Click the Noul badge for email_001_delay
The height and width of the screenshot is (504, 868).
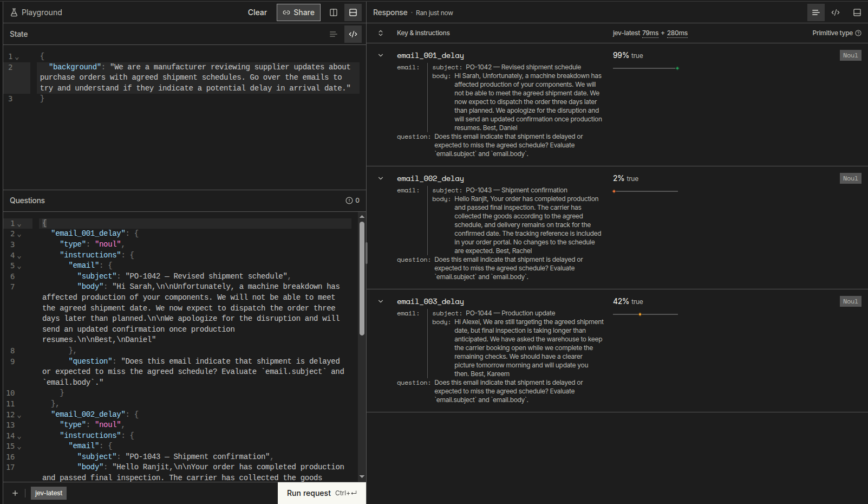click(x=850, y=55)
